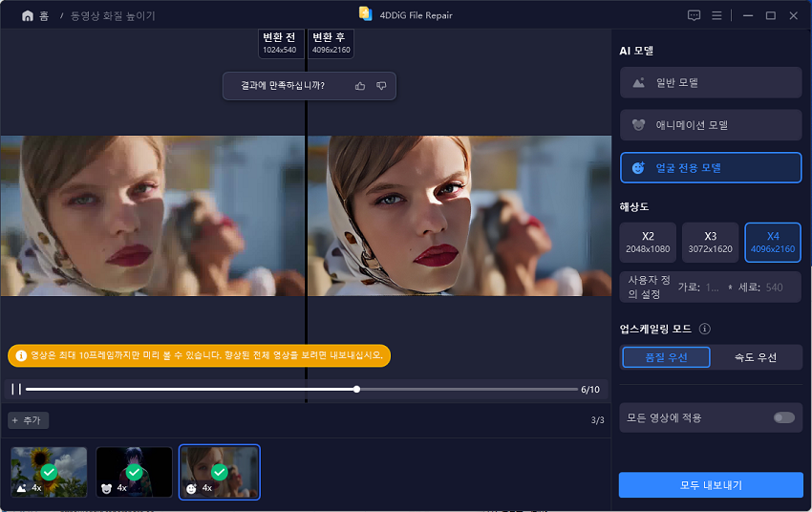812x512 pixels.
Task: Select the 얼굴 전용 모델 face model
Action: pyautogui.click(x=711, y=168)
